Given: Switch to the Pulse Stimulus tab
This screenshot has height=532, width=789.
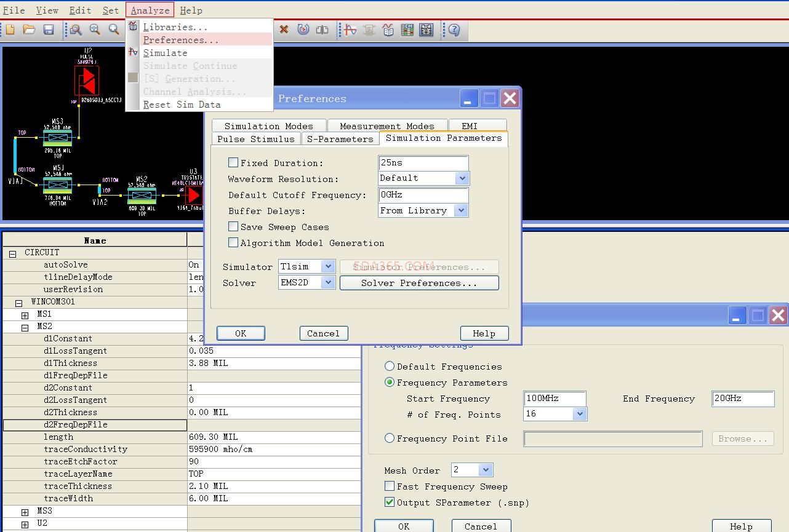Looking at the screenshot, I should point(255,139).
